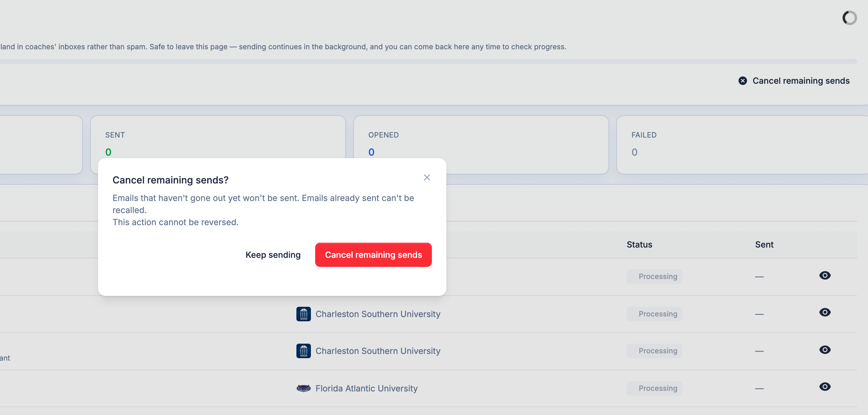
Task: Click the sending progress bar
Action: tap(428, 62)
